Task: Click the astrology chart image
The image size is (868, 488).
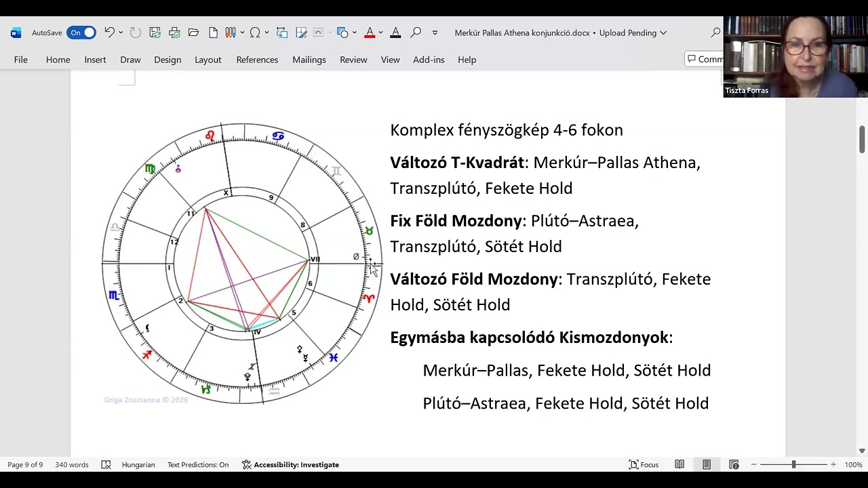Action: (x=242, y=264)
